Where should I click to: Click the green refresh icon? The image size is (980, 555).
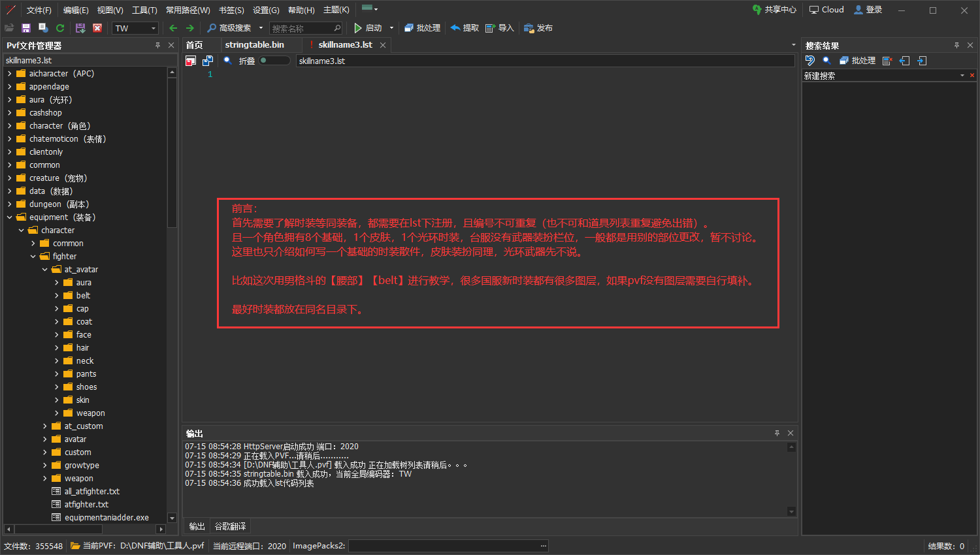point(60,28)
